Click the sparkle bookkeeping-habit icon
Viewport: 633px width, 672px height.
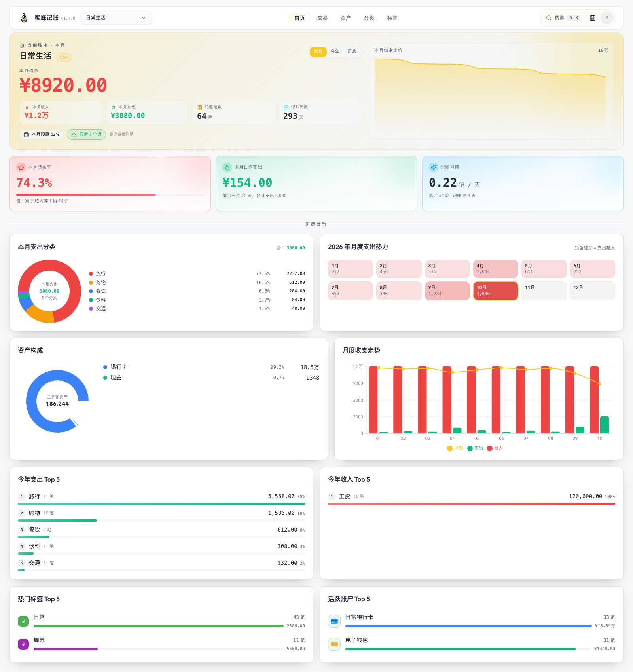[434, 167]
